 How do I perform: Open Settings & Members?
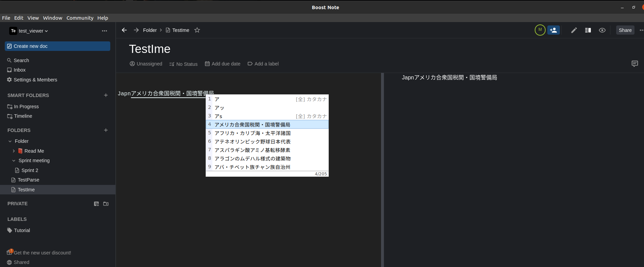click(32, 80)
